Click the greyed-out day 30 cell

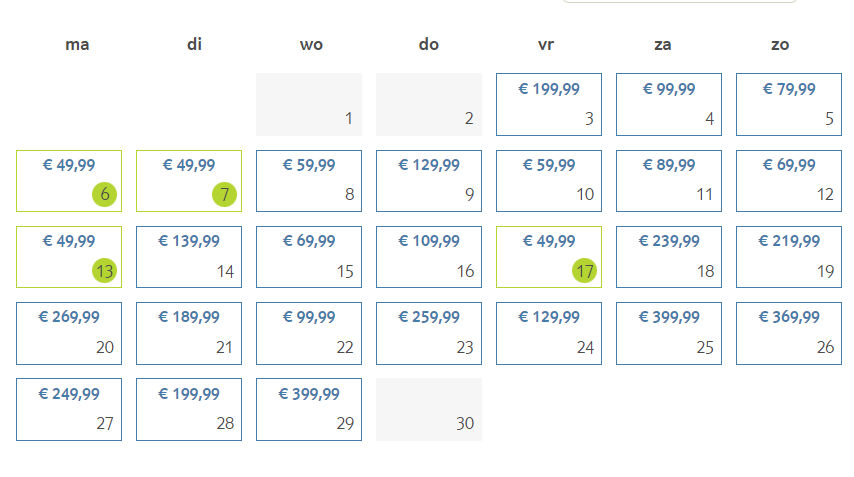click(x=429, y=409)
